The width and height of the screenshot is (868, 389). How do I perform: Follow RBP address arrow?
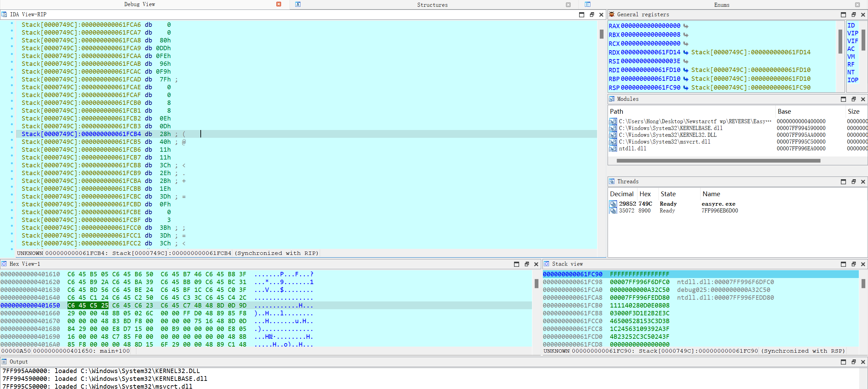pyautogui.click(x=686, y=79)
